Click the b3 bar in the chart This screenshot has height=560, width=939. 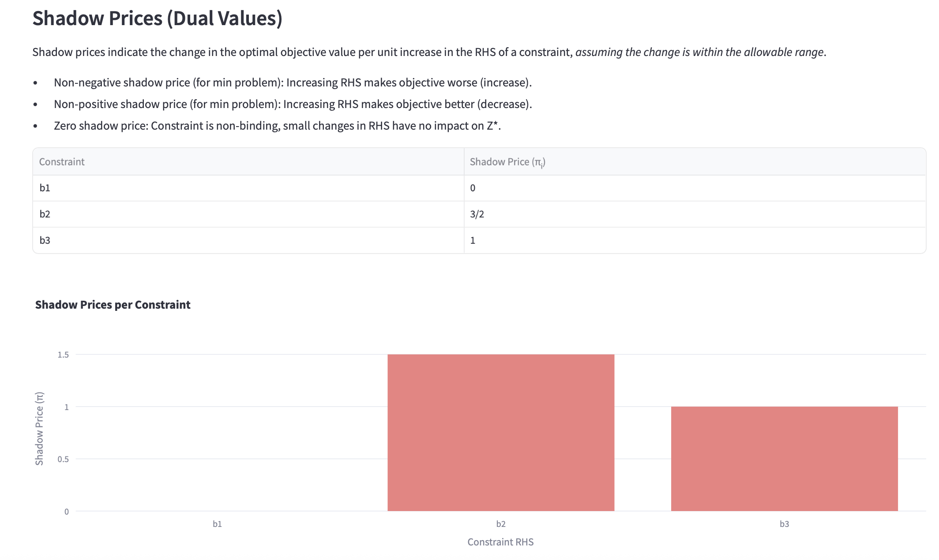[x=784, y=459]
